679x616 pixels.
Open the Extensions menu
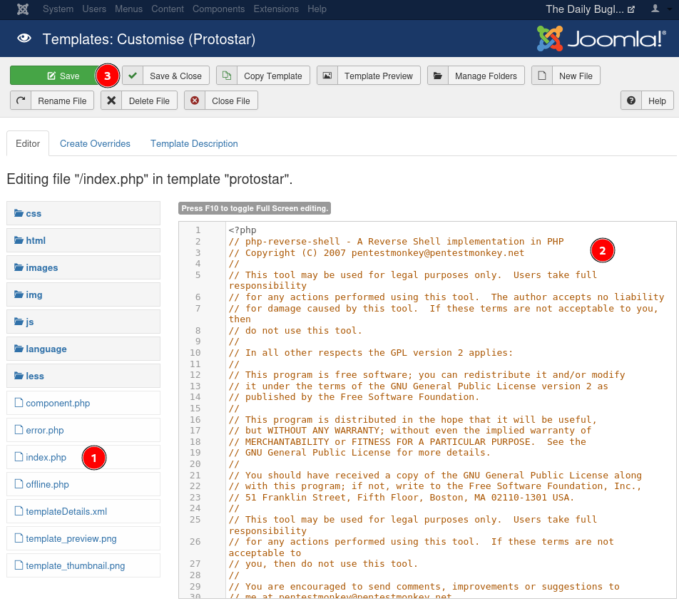pyautogui.click(x=276, y=9)
